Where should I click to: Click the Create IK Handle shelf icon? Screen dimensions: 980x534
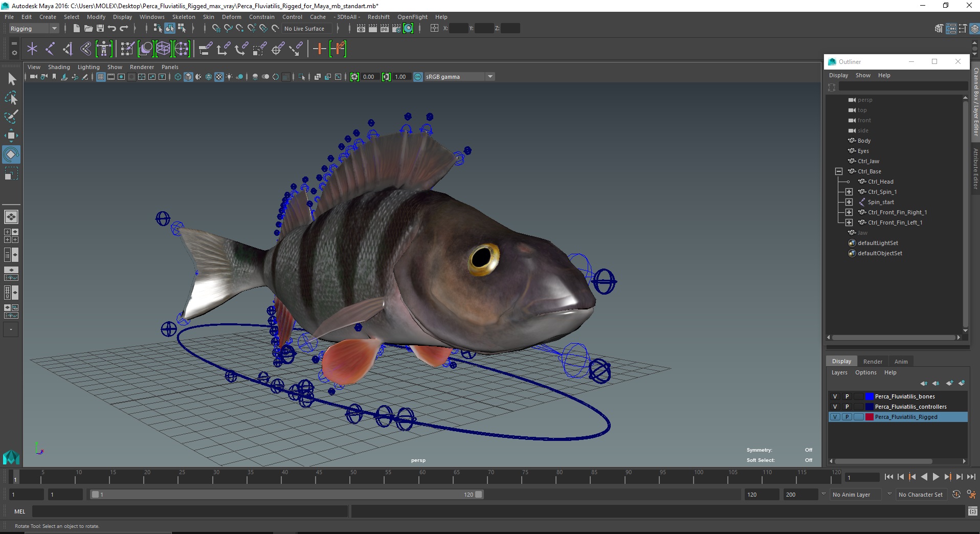pyautogui.click(x=68, y=49)
